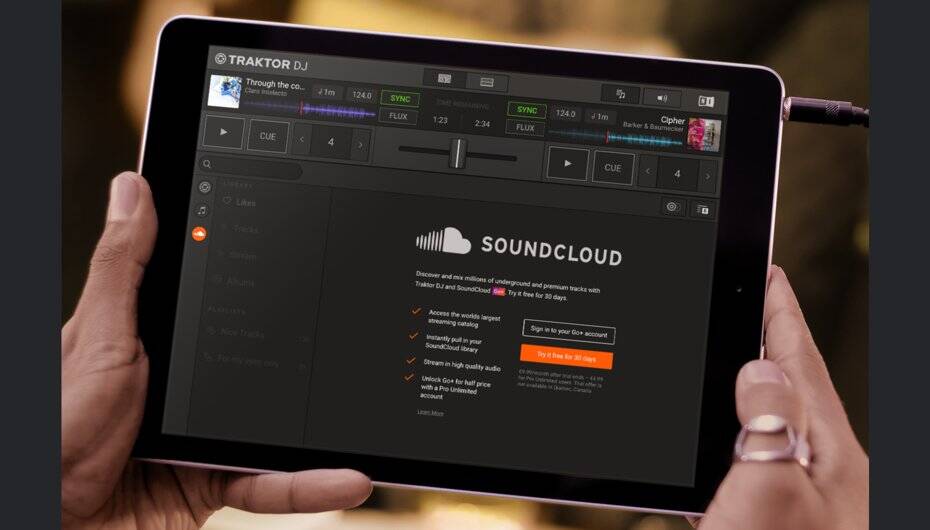Viewport: 930px width, 530px height.
Task: Enable FLUX on the right deck
Action: [x=525, y=127]
